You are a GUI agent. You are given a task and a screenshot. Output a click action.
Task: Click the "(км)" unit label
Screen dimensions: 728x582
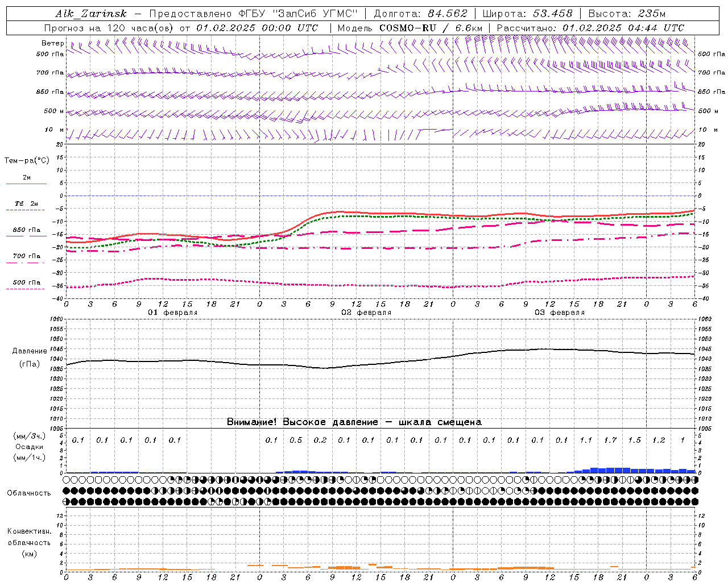[29, 553]
